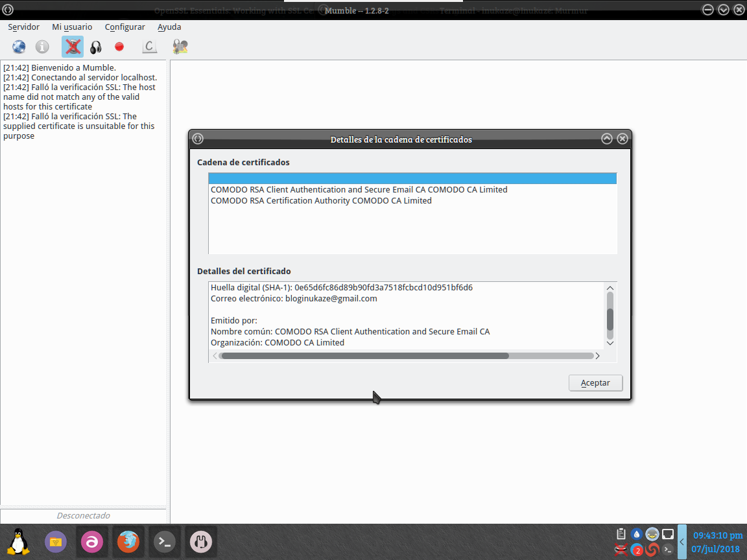Click the SHA-1 fingerprint line
The width and height of the screenshot is (747, 560).
[x=342, y=288]
